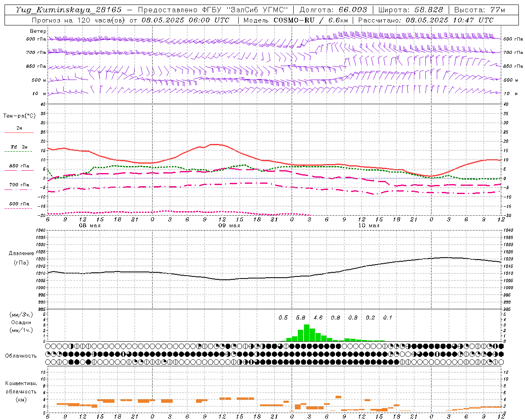Click the 4.6 precipitation total
The width and height of the screenshot is (525, 420).
[318, 317]
